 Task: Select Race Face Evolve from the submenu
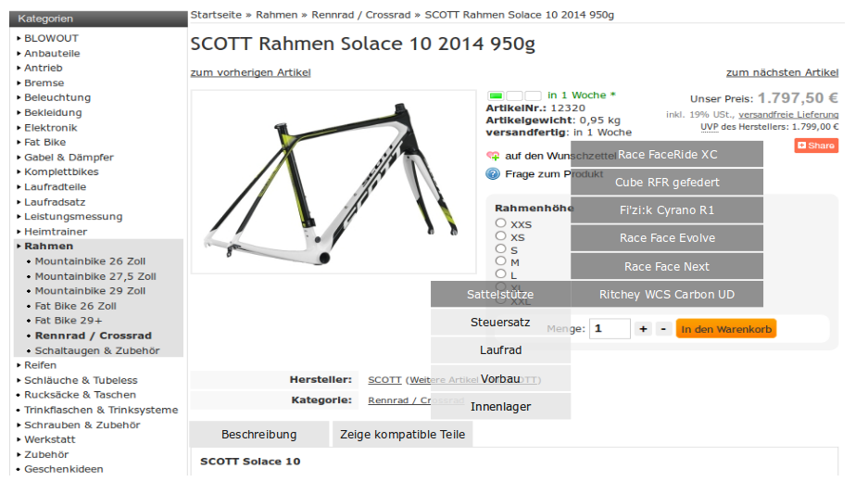[667, 238]
